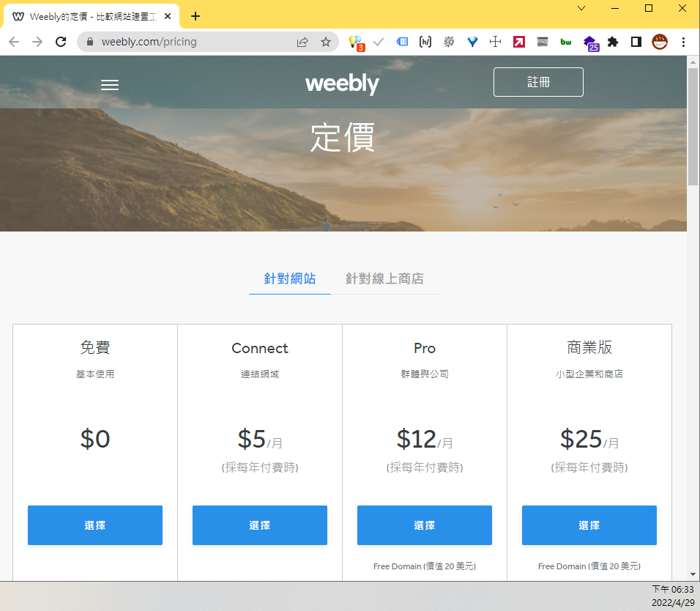Close the Weebly pricing tab
Image resolution: width=700 pixels, height=611 pixels.
click(168, 17)
